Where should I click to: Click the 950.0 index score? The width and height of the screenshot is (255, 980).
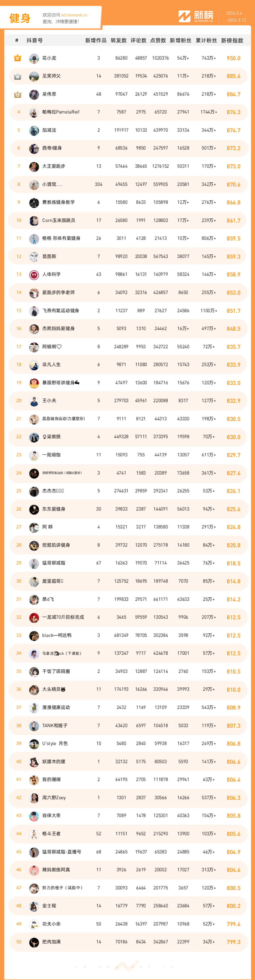coord(233,58)
